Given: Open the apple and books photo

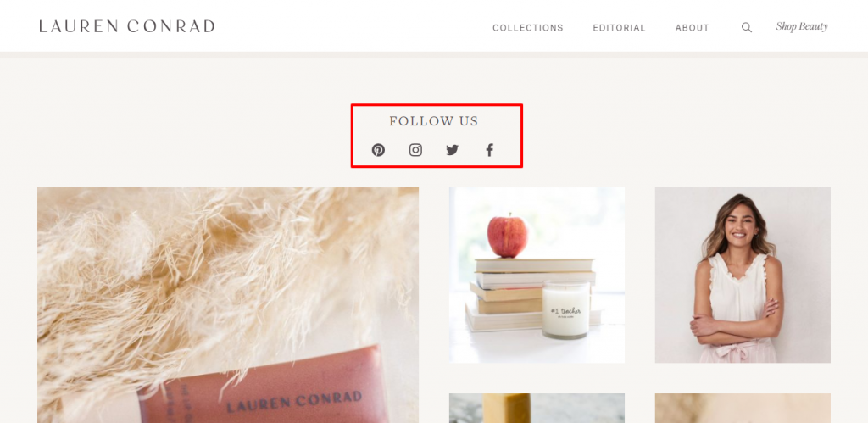Looking at the screenshot, I should point(537,276).
